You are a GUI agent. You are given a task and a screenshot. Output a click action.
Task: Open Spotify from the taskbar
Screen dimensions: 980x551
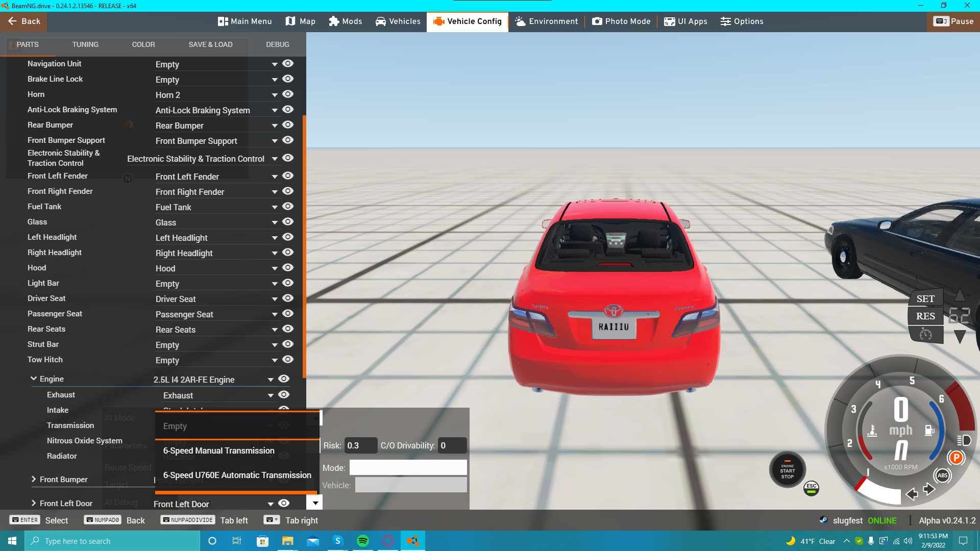pyautogui.click(x=363, y=541)
